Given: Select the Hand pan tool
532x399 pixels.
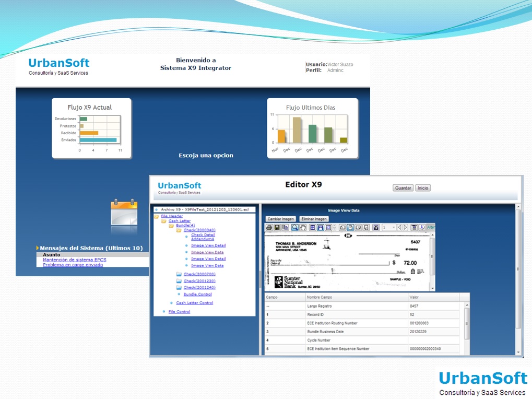Looking at the screenshot, I should tap(302, 228).
